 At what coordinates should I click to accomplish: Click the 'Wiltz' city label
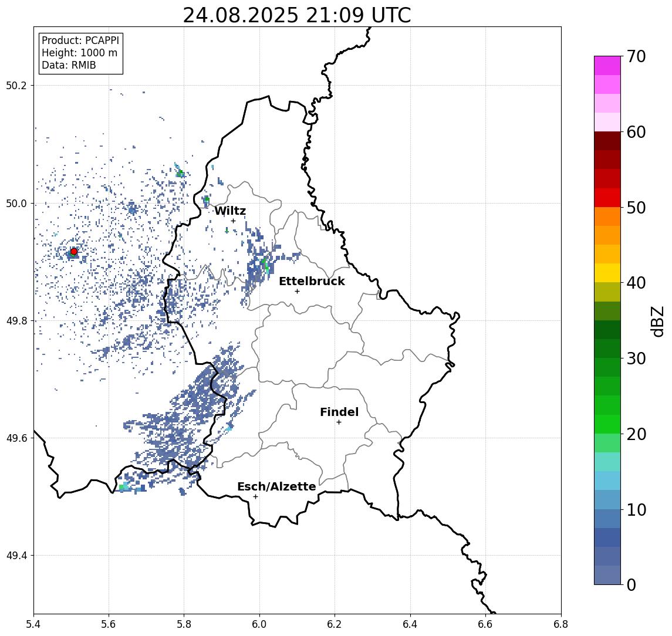pyautogui.click(x=230, y=211)
